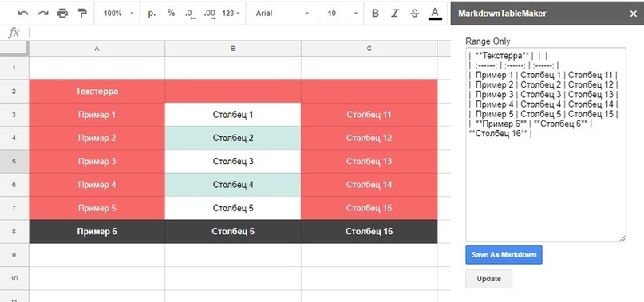The image size is (644, 302).
Task: Open the 123 number format menu
Action: tap(231, 14)
